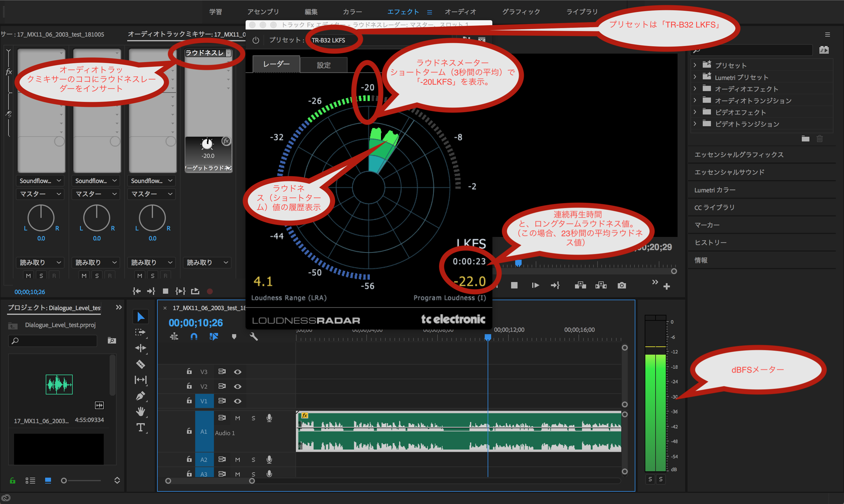
Task: Open the 設定 tab in Loudness Radar
Action: [324, 65]
